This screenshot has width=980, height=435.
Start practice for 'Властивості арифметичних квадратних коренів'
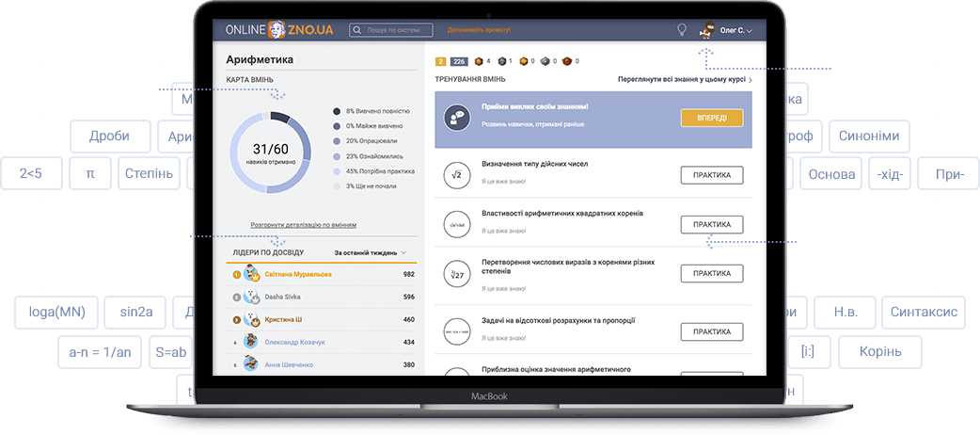(712, 224)
